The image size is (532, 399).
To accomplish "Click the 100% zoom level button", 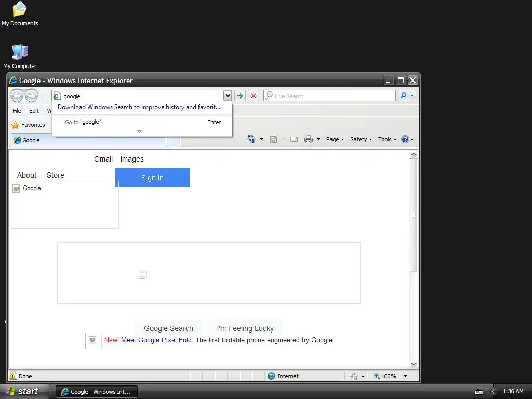I will 385,376.
